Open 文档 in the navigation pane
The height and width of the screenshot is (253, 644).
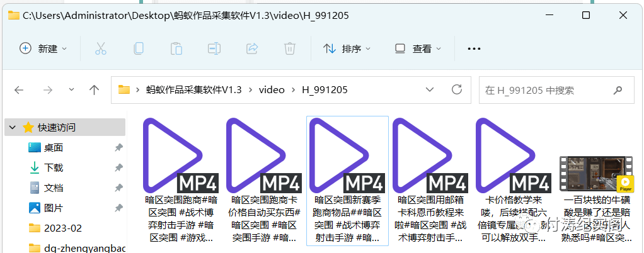coord(54,188)
